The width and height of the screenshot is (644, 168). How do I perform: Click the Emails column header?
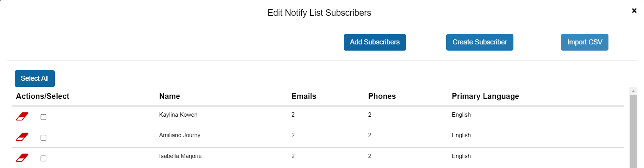coord(304,96)
